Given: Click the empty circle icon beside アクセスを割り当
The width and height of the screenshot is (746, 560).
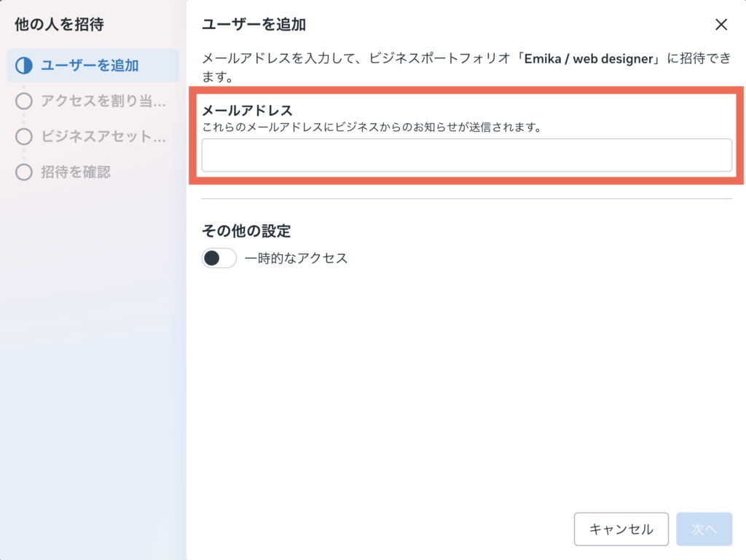Looking at the screenshot, I should [24, 101].
